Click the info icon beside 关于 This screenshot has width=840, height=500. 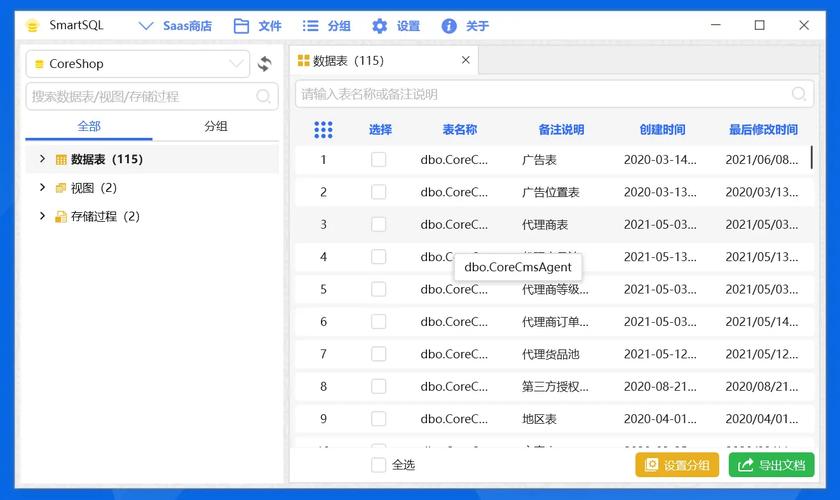coord(449,26)
